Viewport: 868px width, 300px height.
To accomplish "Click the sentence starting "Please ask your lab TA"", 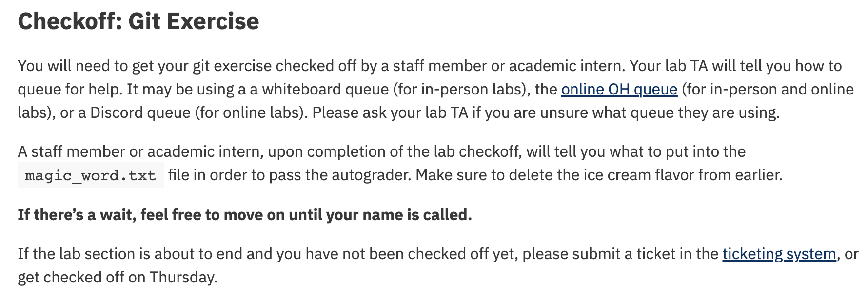I will [x=546, y=113].
